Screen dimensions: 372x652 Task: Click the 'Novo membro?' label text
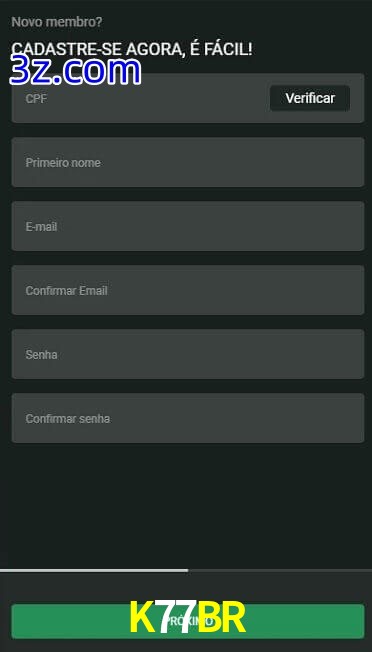tap(57, 22)
